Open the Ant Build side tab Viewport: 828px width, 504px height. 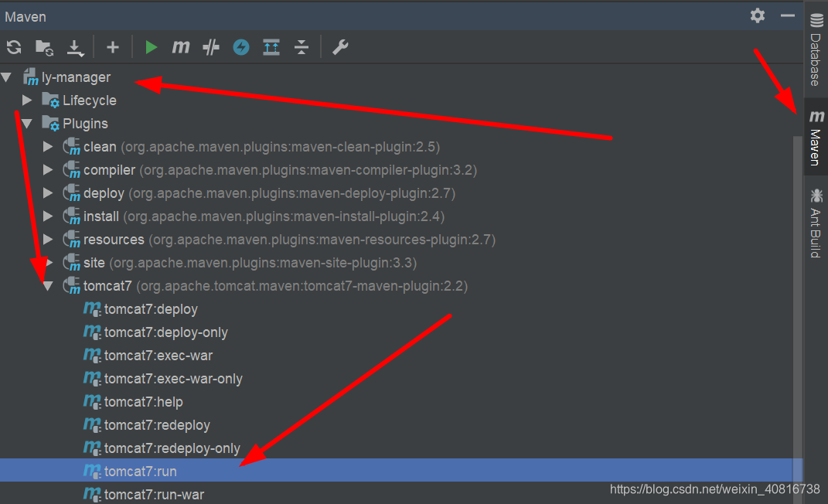click(816, 223)
